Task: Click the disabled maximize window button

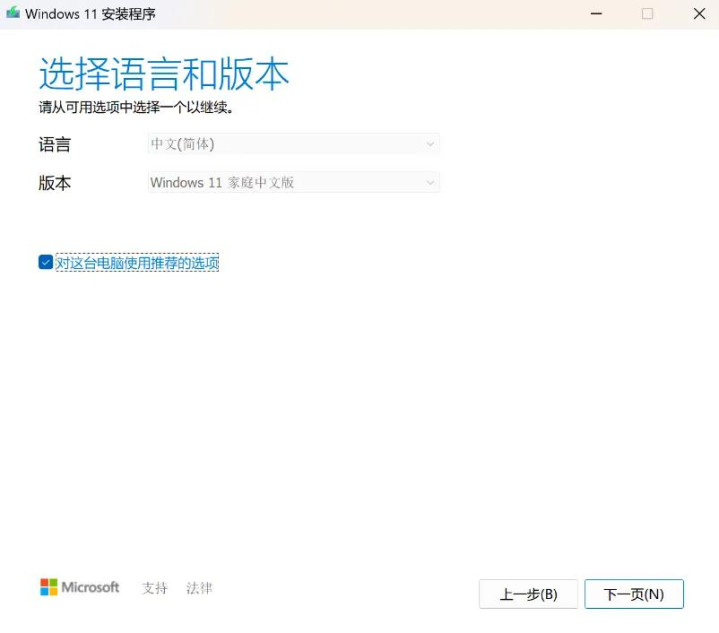Action: pos(647,14)
